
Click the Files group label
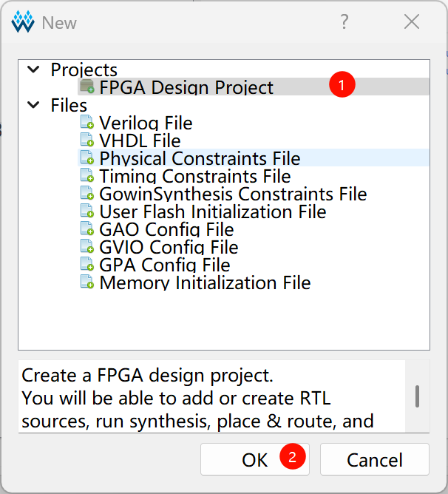[69, 105]
